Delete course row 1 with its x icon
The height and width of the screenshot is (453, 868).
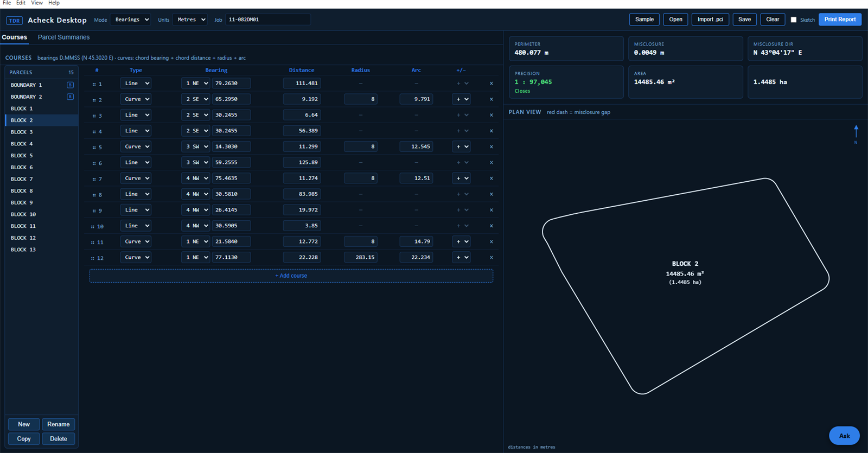pos(492,84)
